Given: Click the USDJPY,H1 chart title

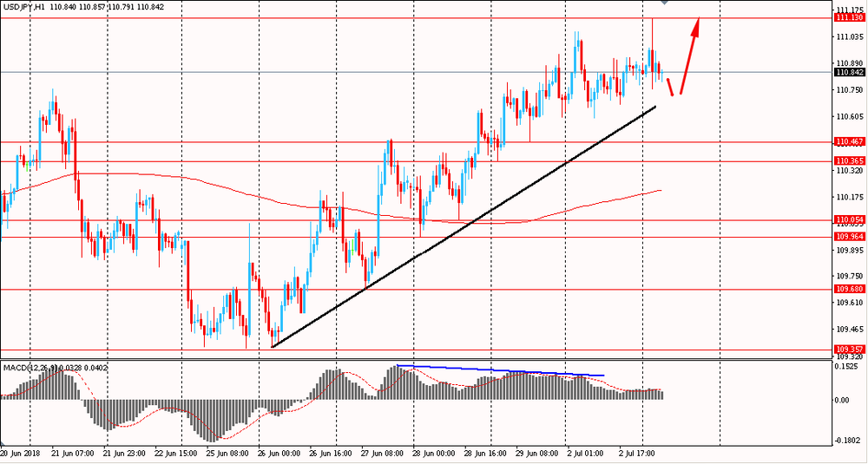Looking at the screenshot, I should (23, 6).
